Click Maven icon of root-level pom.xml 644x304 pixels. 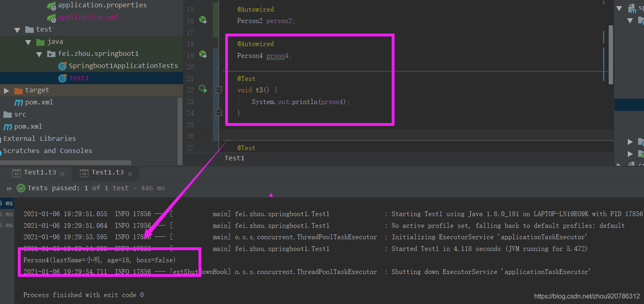(x=8, y=127)
